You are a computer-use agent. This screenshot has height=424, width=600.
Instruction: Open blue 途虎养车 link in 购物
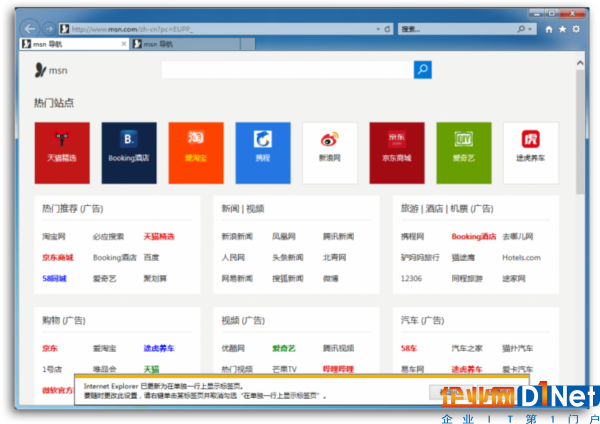(x=159, y=348)
